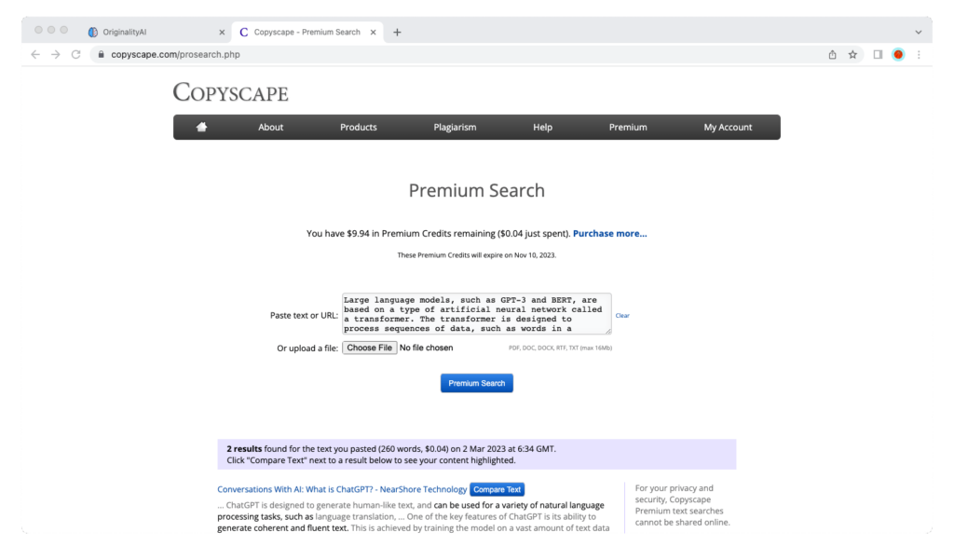Screen dimensions: 954x560
Task: Click the "2 results" summary text
Action: coord(244,448)
